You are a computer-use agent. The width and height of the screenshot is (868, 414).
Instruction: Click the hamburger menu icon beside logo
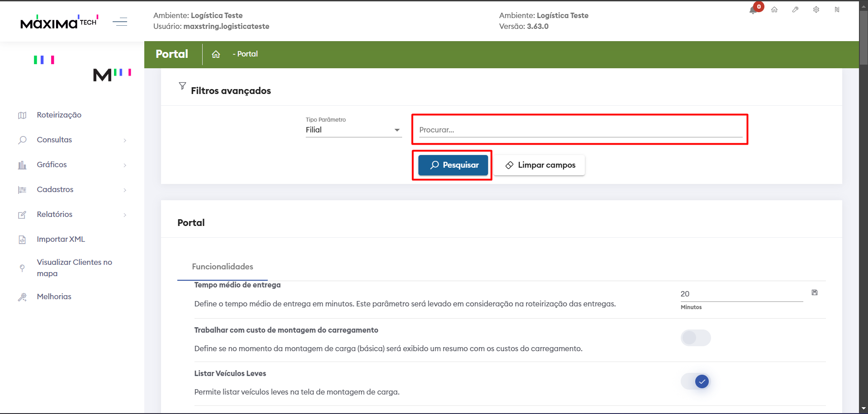tap(120, 22)
